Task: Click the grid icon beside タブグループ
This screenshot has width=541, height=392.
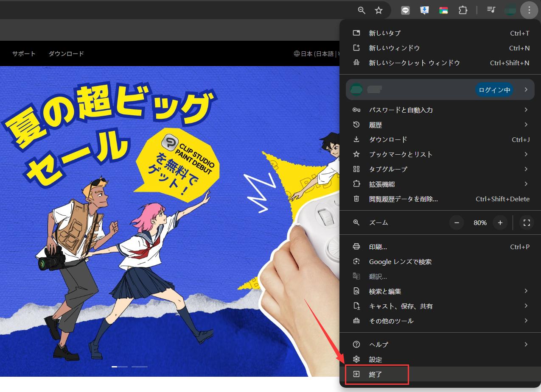Action: tap(356, 169)
